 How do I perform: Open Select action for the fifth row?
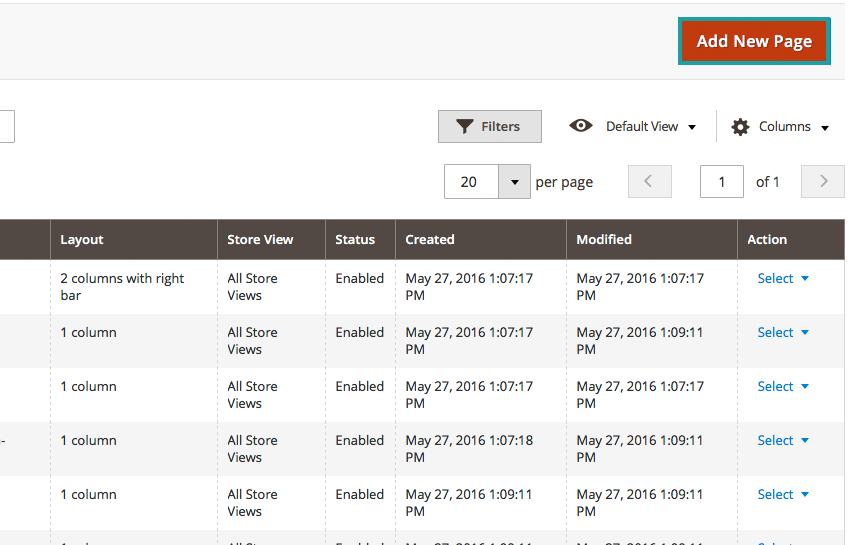(782, 495)
